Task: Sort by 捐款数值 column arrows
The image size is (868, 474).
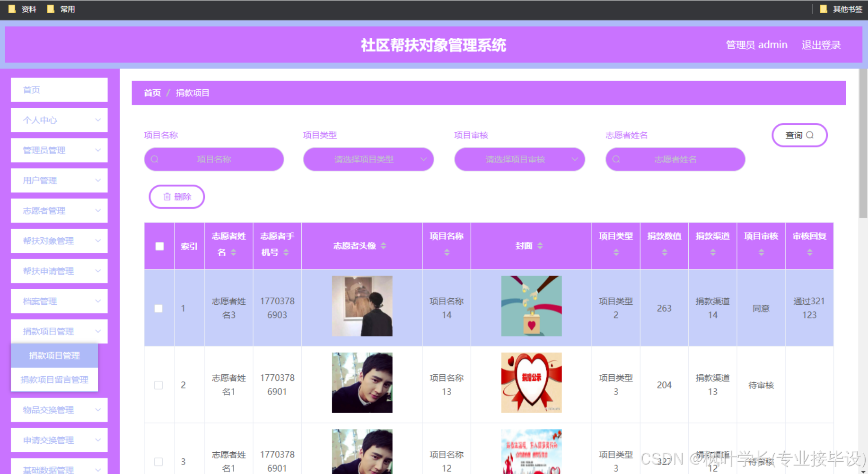Action: pyautogui.click(x=665, y=253)
